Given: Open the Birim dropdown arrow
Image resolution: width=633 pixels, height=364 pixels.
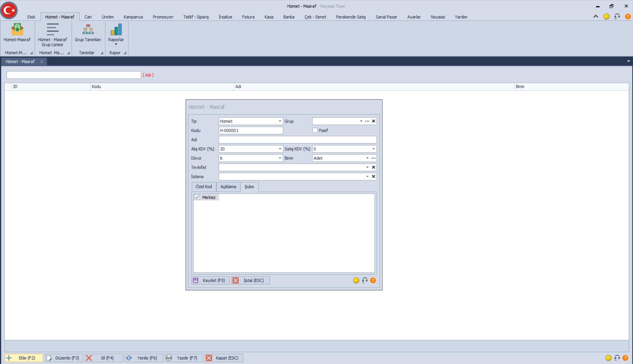Looking at the screenshot, I should point(367,158).
